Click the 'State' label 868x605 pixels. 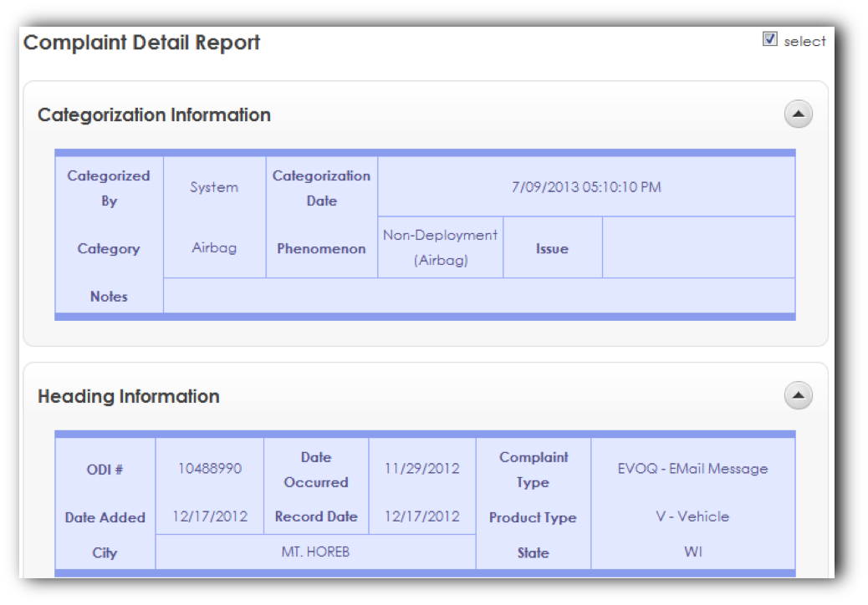tap(533, 553)
